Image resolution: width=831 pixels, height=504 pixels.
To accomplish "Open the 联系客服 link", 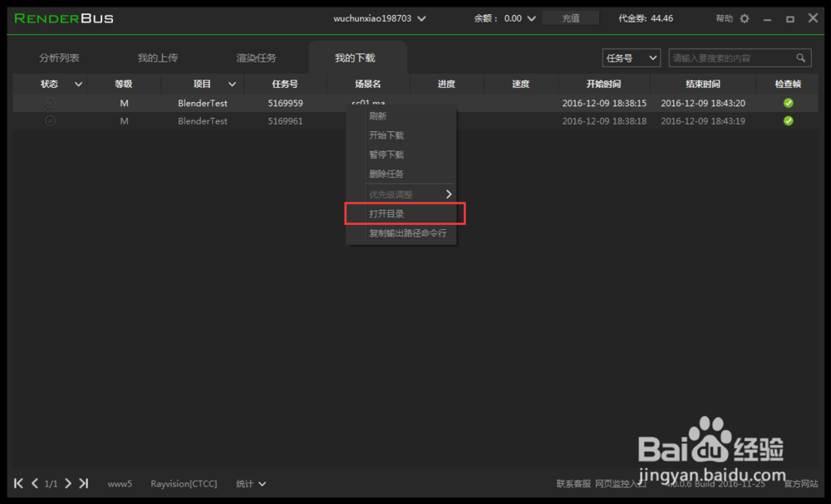I will (x=573, y=484).
